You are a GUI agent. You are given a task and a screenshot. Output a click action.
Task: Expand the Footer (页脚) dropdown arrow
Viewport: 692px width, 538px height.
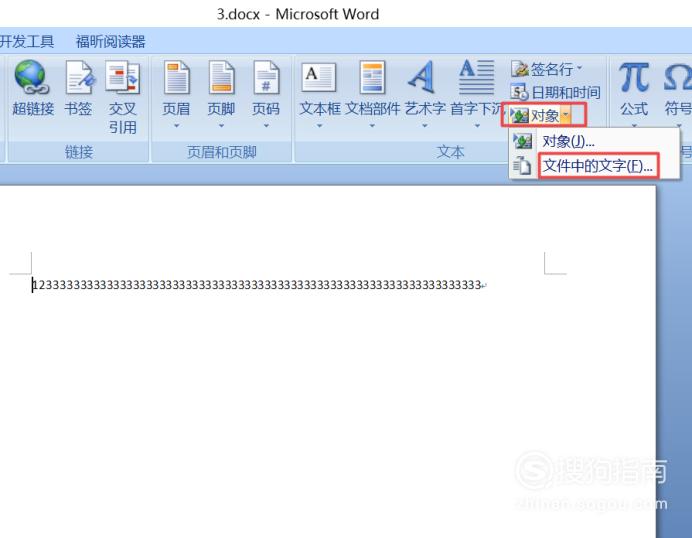(221, 126)
